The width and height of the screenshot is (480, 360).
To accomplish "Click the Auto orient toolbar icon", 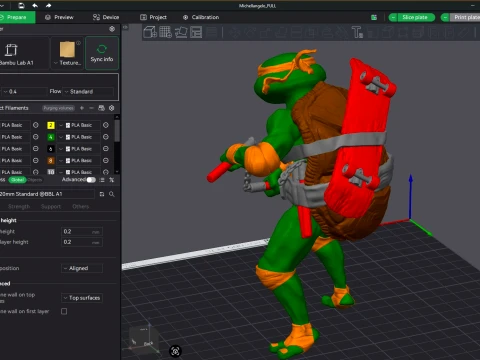I will pos(181,32).
